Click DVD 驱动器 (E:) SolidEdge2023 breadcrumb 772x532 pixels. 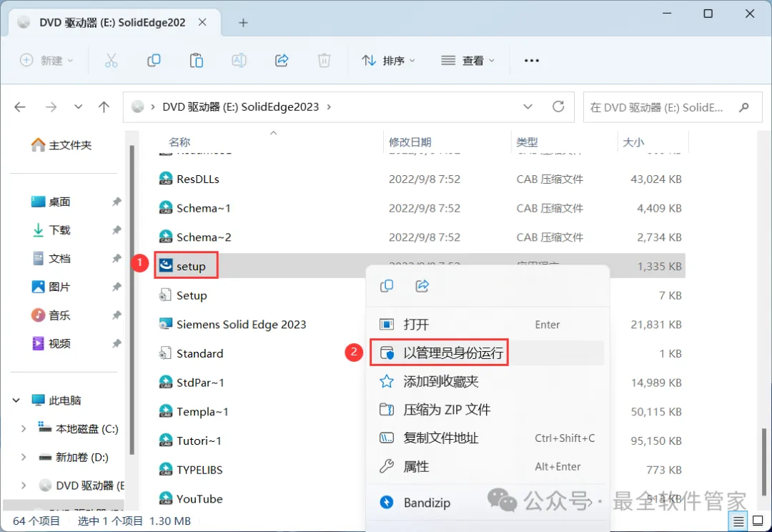coord(241,107)
